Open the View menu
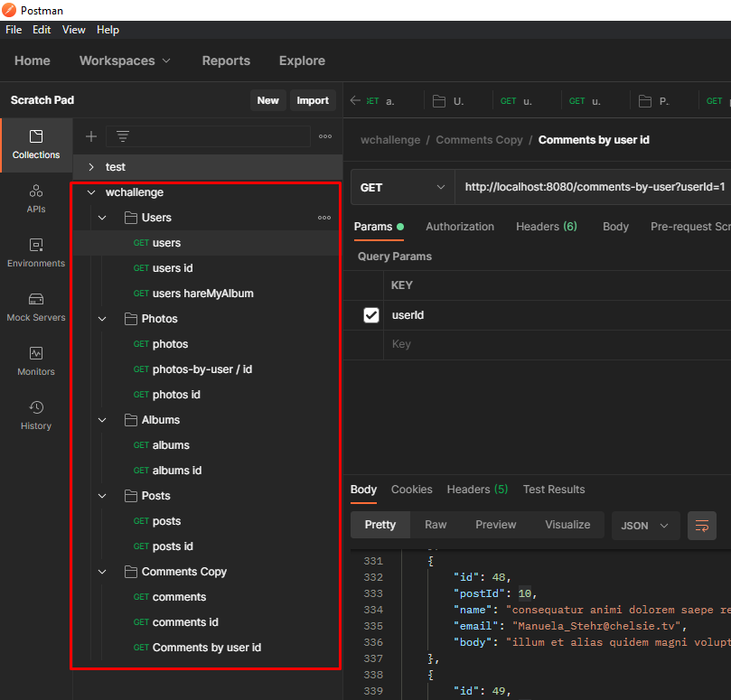 pos(73,29)
